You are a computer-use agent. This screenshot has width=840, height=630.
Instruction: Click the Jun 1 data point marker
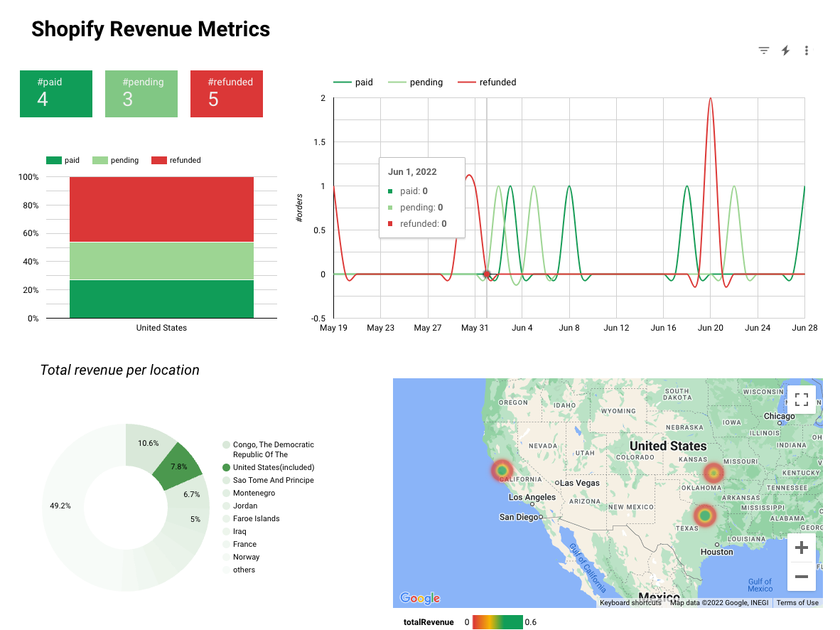[486, 274]
